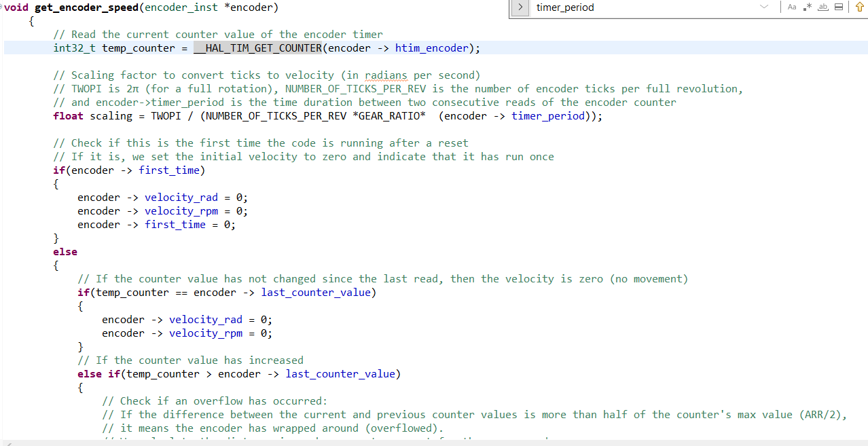
Task: Expand the replace field with the chevron
Action: (x=520, y=7)
